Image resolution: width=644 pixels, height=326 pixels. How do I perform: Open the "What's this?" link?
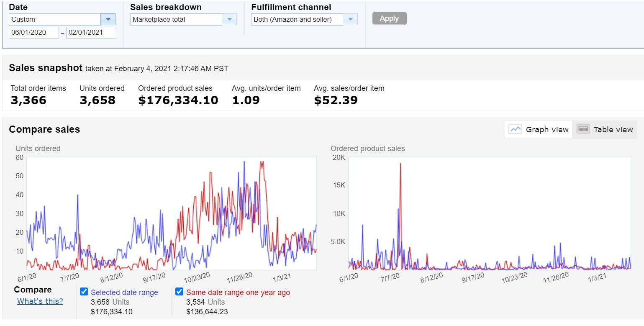(40, 301)
